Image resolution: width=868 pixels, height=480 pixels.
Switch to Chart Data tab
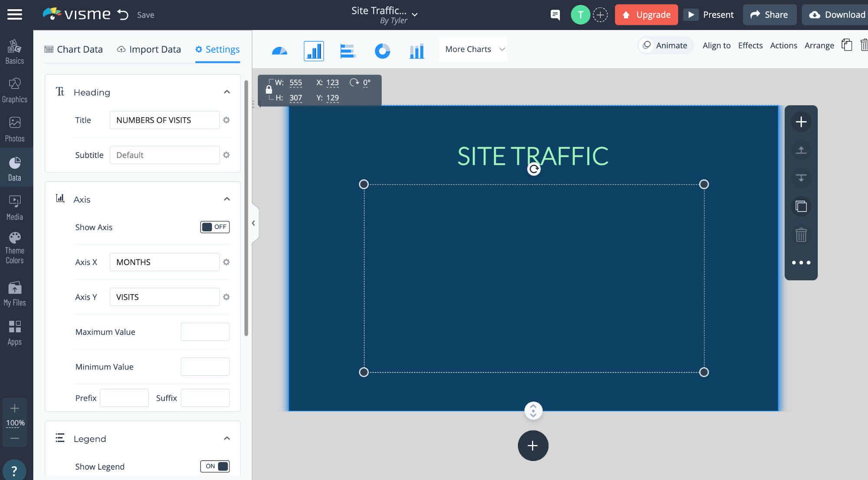pos(74,49)
